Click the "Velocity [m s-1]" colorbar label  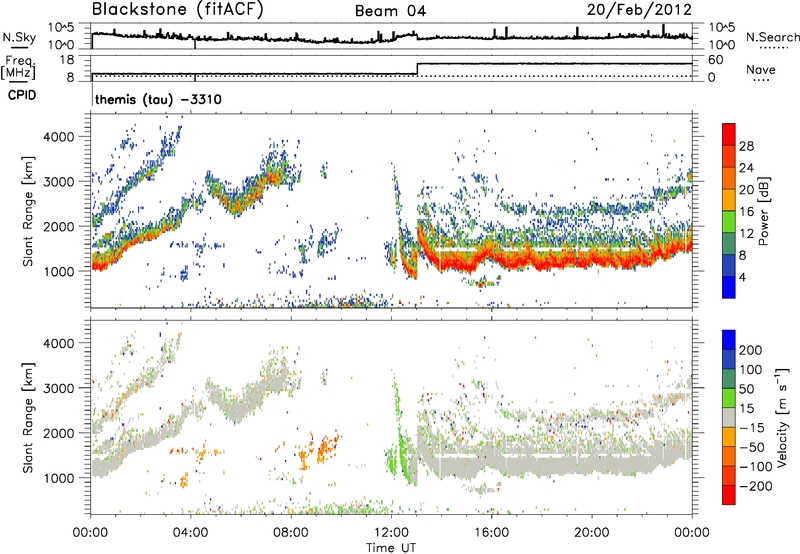click(782, 417)
